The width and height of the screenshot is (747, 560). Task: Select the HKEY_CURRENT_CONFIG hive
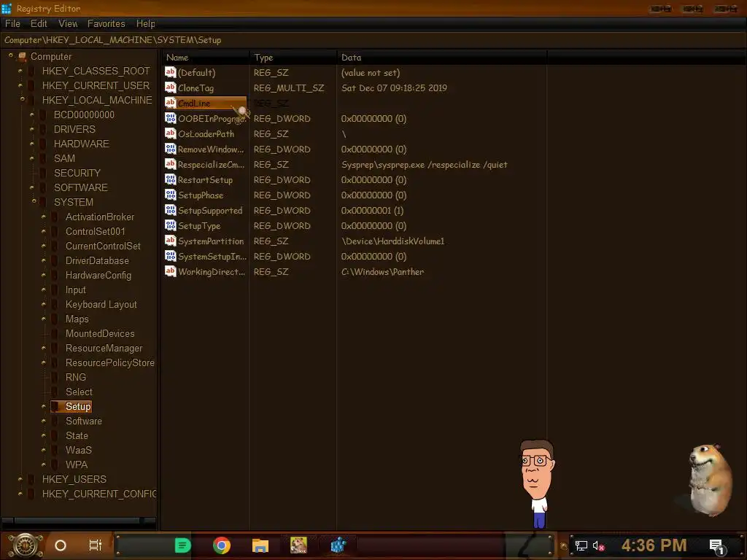click(99, 494)
